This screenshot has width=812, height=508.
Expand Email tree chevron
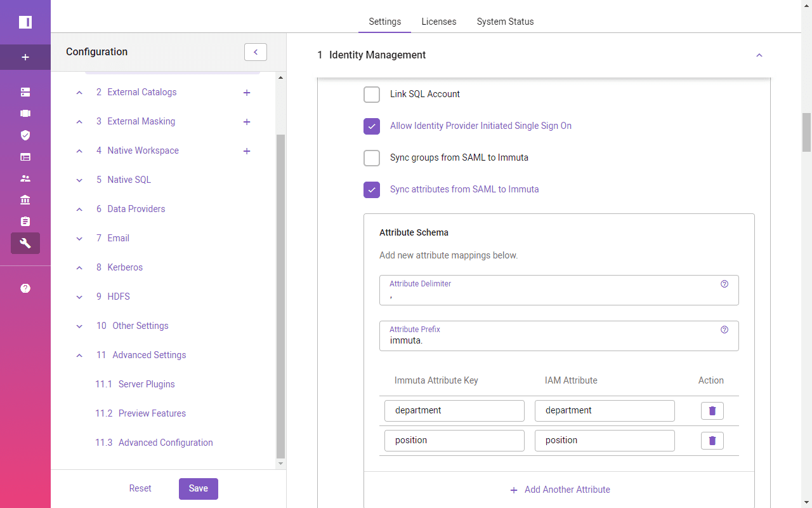pos(79,239)
